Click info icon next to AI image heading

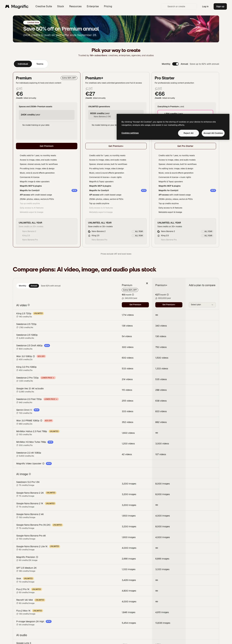pyautogui.click(x=30, y=474)
